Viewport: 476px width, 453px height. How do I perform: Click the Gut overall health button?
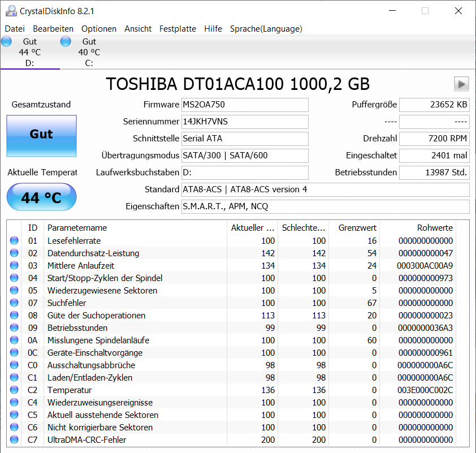coord(42,136)
